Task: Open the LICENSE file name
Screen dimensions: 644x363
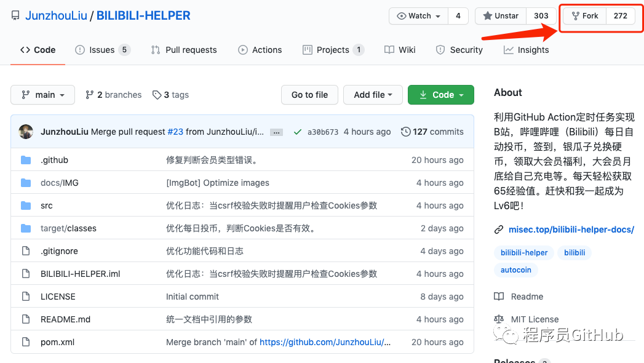Action: point(58,297)
